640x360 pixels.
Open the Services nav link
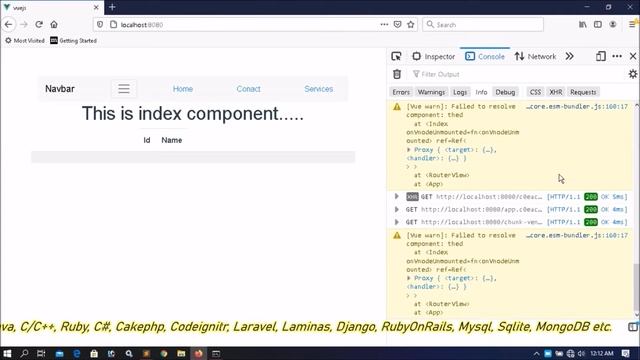(319, 89)
